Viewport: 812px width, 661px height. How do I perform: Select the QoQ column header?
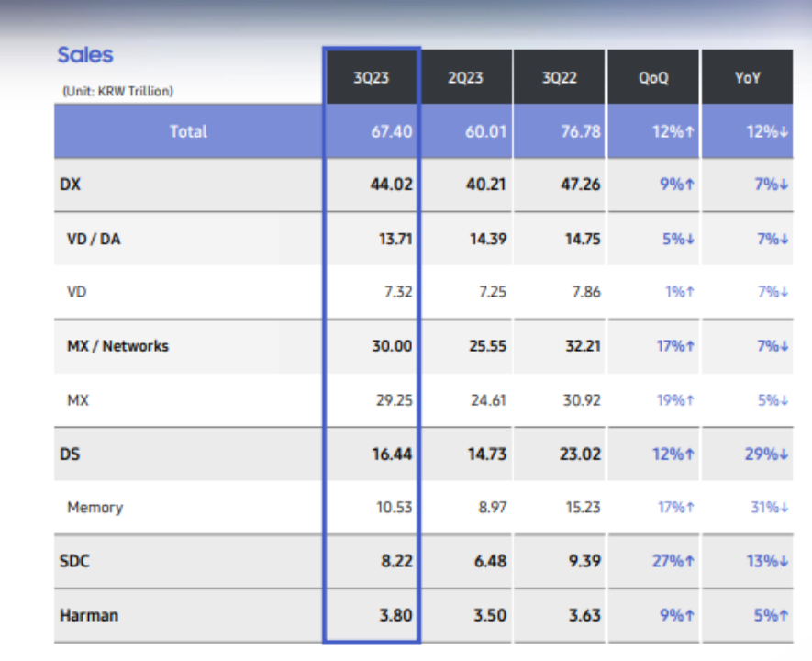(x=653, y=78)
